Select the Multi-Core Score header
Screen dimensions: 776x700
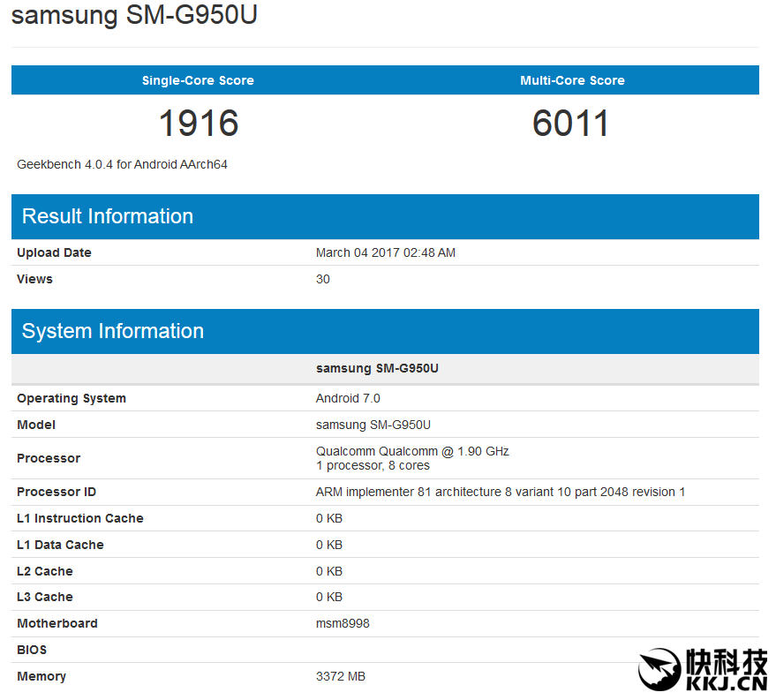click(x=572, y=80)
